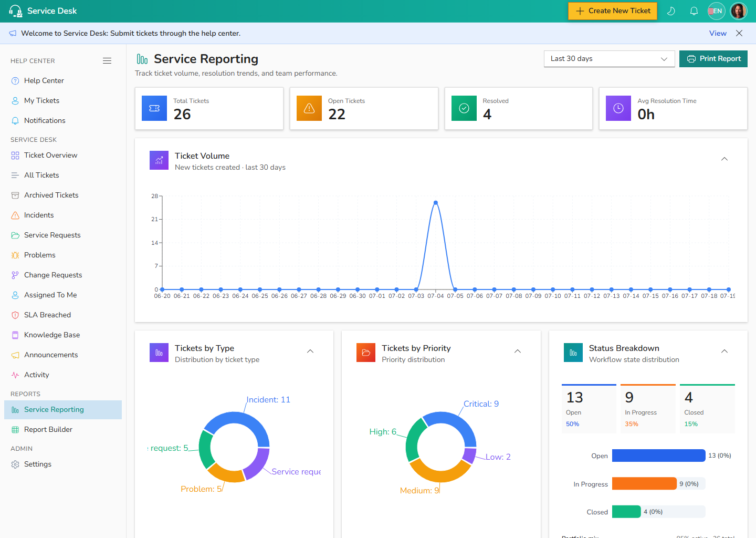Open Notifications sidebar item

pyautogui.click(x=63, y=120)
